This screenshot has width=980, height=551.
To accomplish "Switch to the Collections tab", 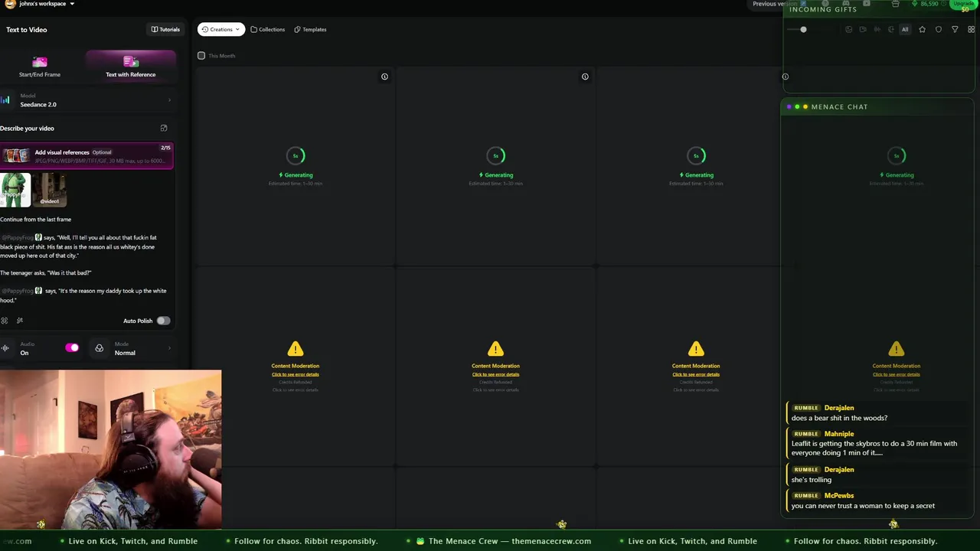I will tap(268, 30).
